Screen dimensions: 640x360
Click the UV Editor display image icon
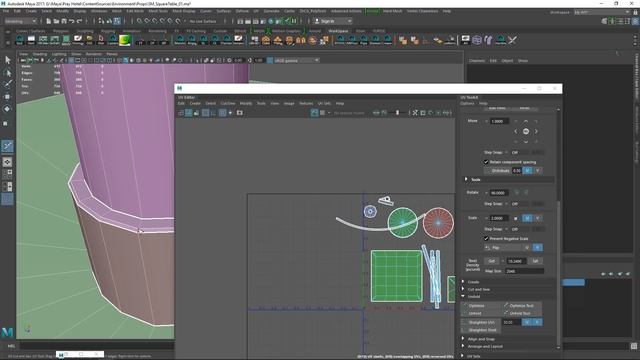[x=314, y=113]
